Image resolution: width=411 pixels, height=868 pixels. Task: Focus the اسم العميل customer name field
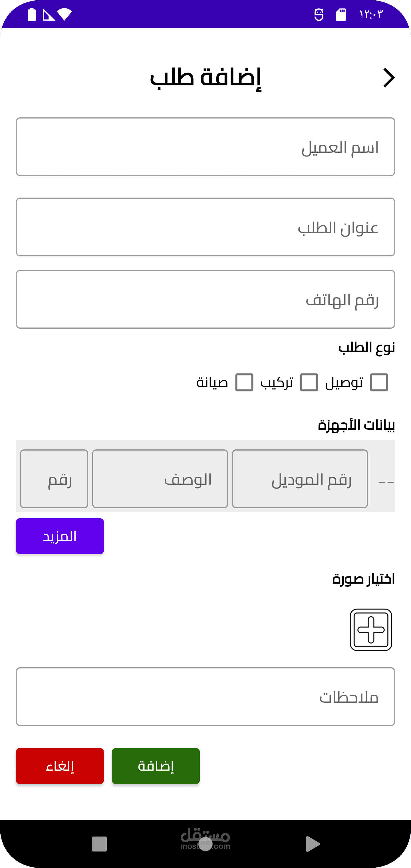pyautogui.click(x=205, y=147)
